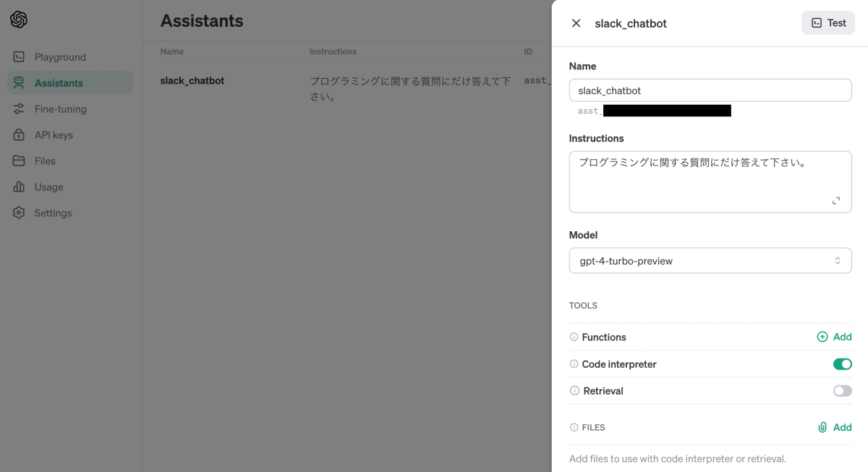Click the API keys lock icon
Viewport: 868px width, 472px height.
pos(20,135)
